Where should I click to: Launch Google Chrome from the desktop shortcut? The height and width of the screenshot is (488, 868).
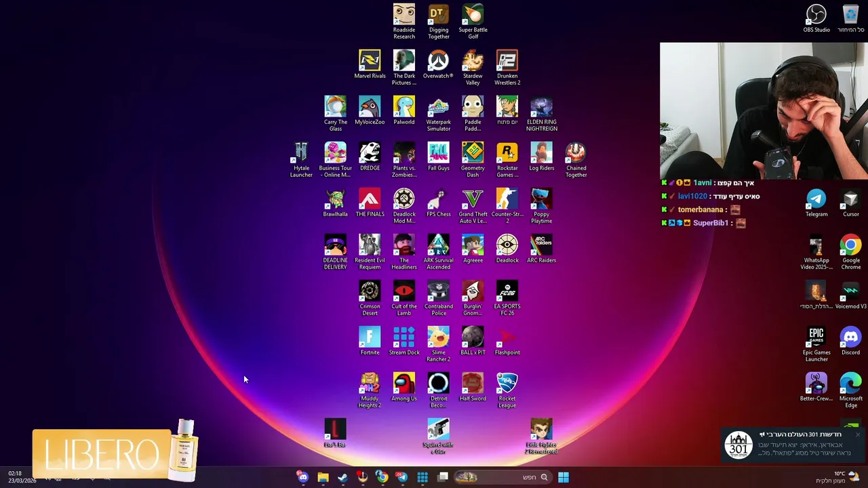(850, 252)
